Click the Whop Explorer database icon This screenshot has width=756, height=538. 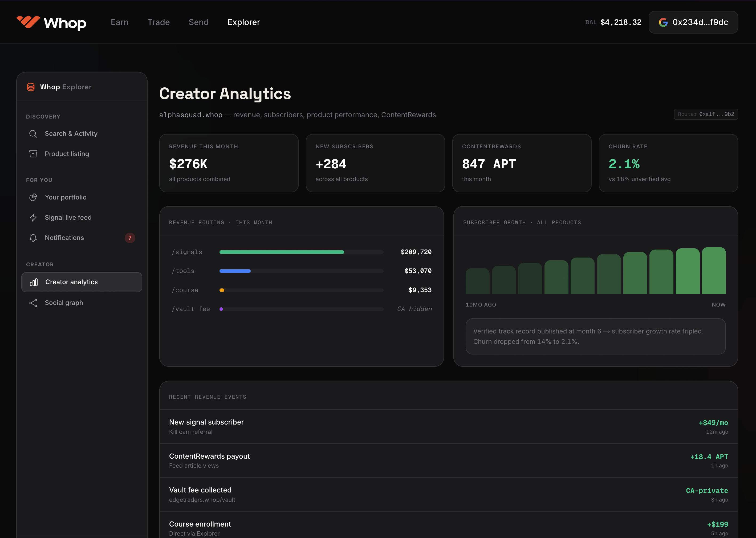[x=31, y=87]
